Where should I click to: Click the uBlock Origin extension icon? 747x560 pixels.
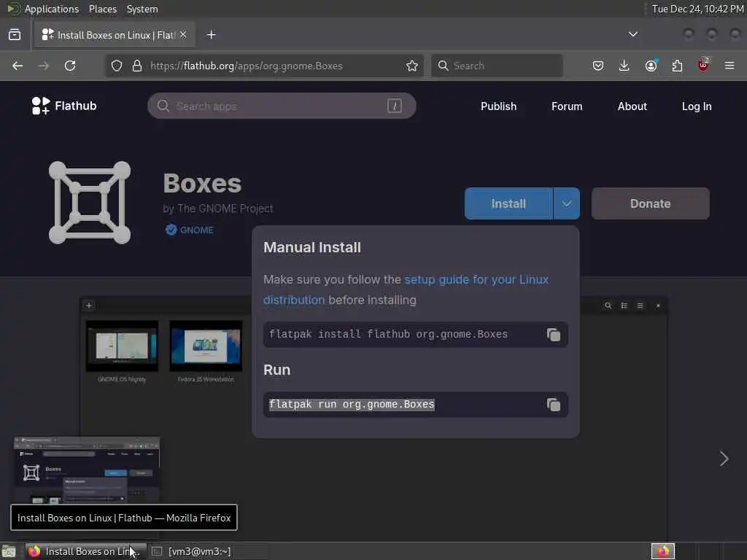pyautogui.click(x=703, y=65)
